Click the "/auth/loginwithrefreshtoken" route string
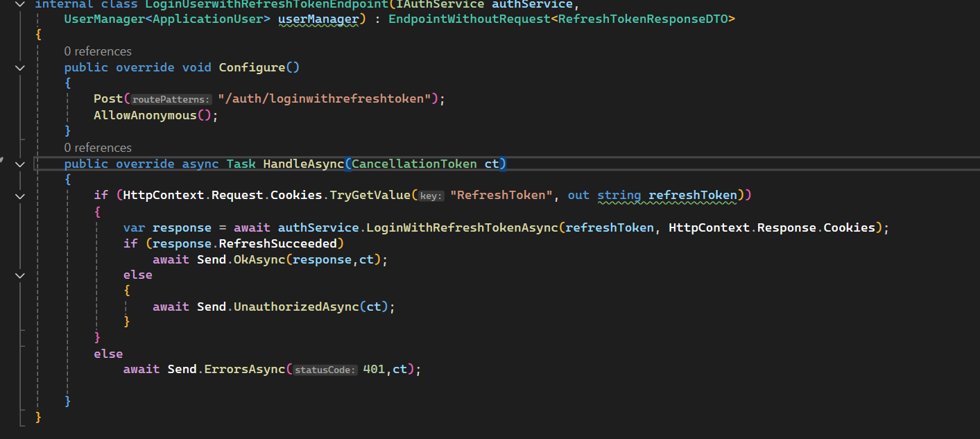Viewport: 980px width, 439px height. pyautogui.click(x=325, y=98)
